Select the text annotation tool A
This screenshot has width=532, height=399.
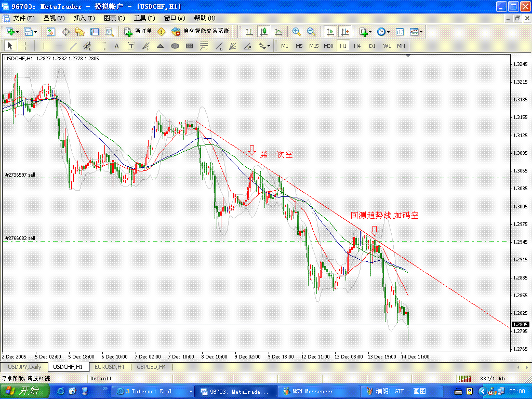point(116,46)
